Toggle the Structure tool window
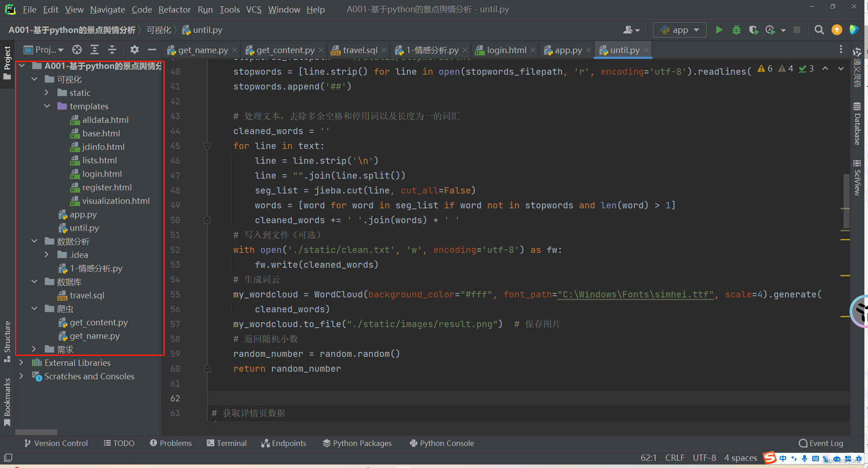The image size is (868, 468). pyautogui.click(x=7, y=341)
